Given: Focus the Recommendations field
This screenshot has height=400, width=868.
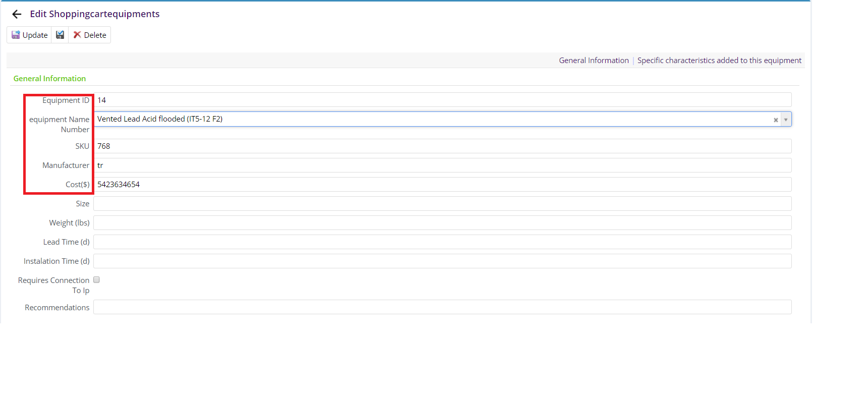Looking at the screenshot, I should 442,307.
